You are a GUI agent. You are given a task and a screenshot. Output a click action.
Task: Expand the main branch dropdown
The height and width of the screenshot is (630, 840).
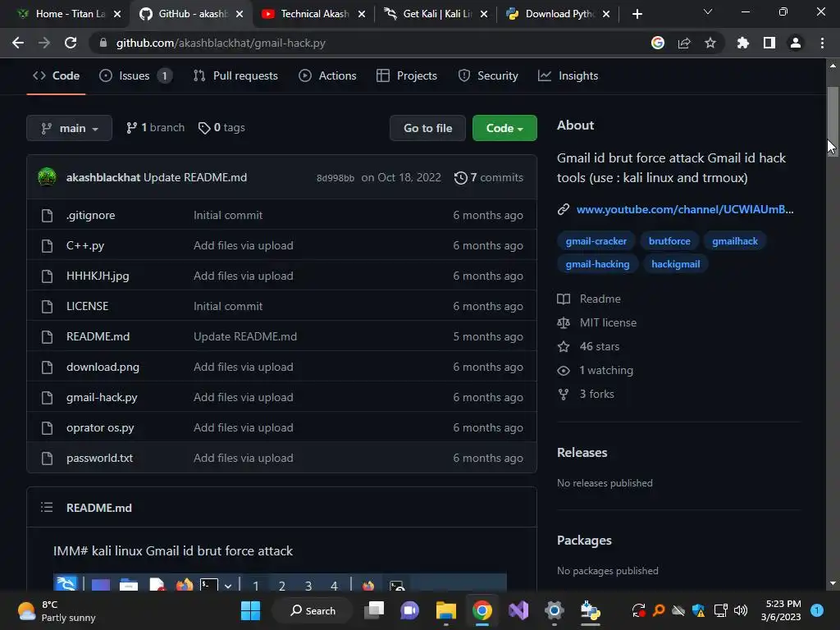[x=69, y=128]
